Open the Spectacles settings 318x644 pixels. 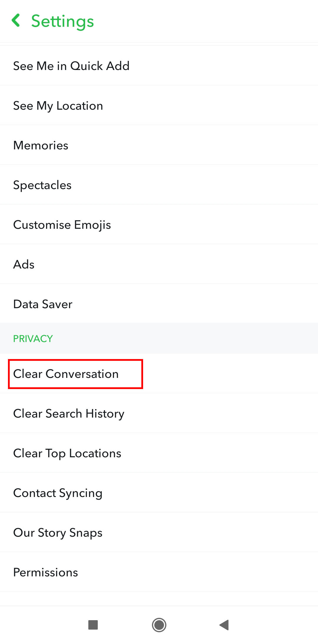[159, 185]
